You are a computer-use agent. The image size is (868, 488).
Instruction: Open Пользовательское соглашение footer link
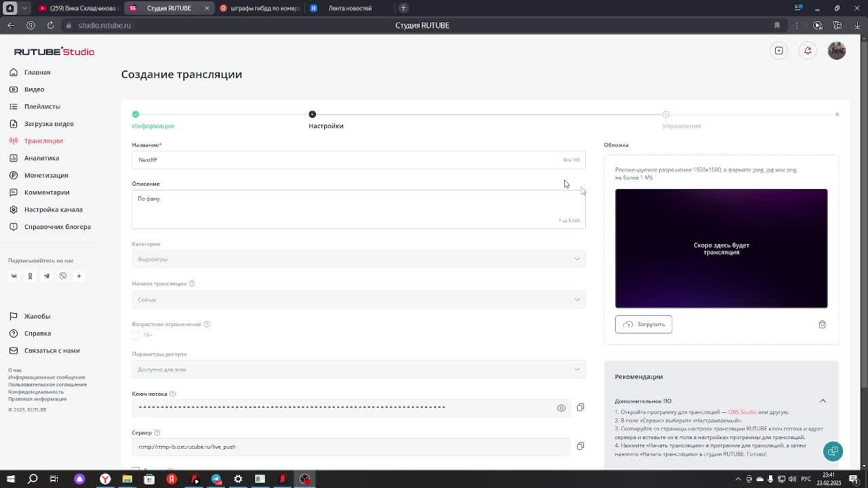47,384
